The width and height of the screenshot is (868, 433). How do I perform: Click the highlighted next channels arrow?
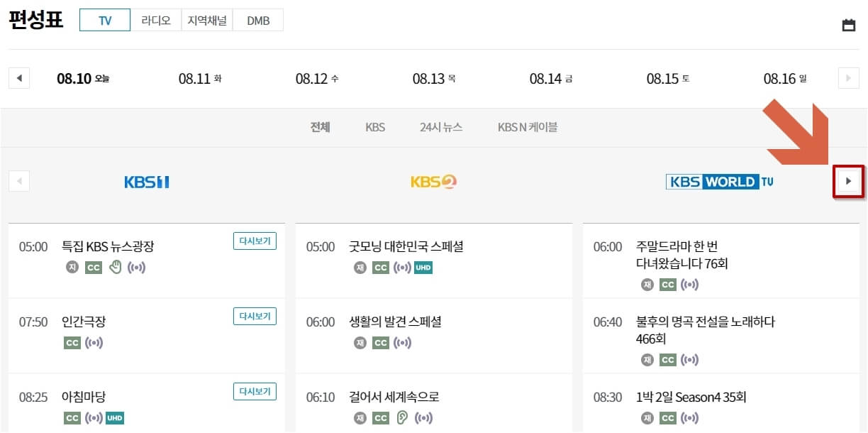pos(849,181)
